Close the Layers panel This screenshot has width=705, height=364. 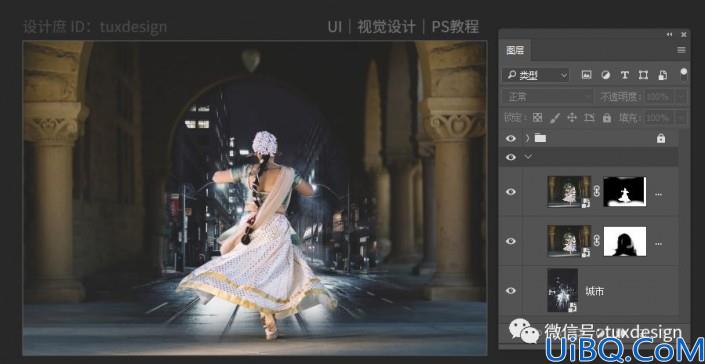tap(684, 35)
